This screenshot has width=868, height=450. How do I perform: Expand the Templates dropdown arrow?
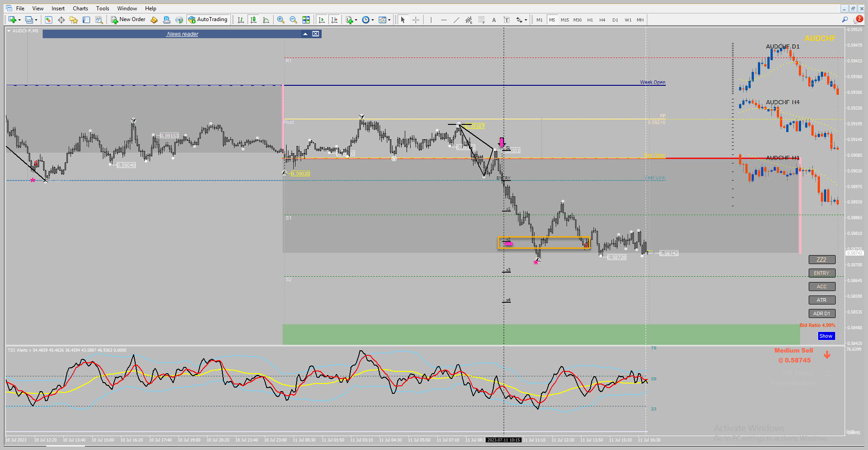[x=389, y=20]
